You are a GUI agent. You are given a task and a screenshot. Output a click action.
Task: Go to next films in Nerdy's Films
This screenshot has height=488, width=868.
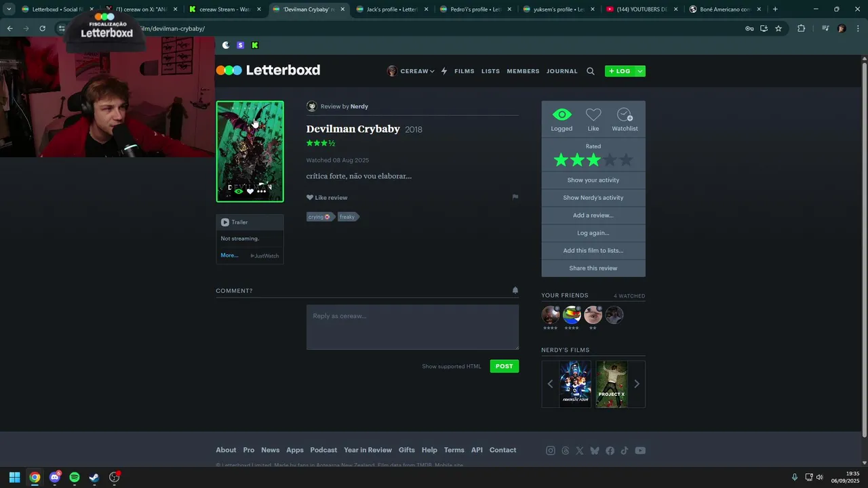tap(637, 384)
